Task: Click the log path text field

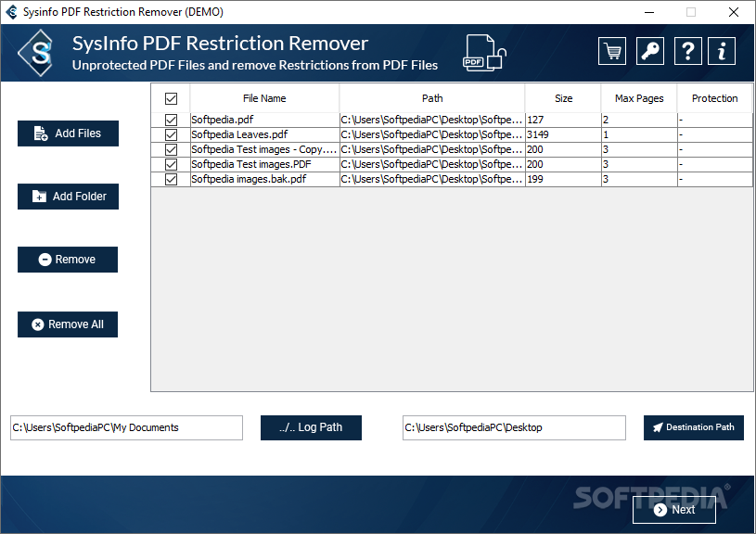Action: pos(126,428)
